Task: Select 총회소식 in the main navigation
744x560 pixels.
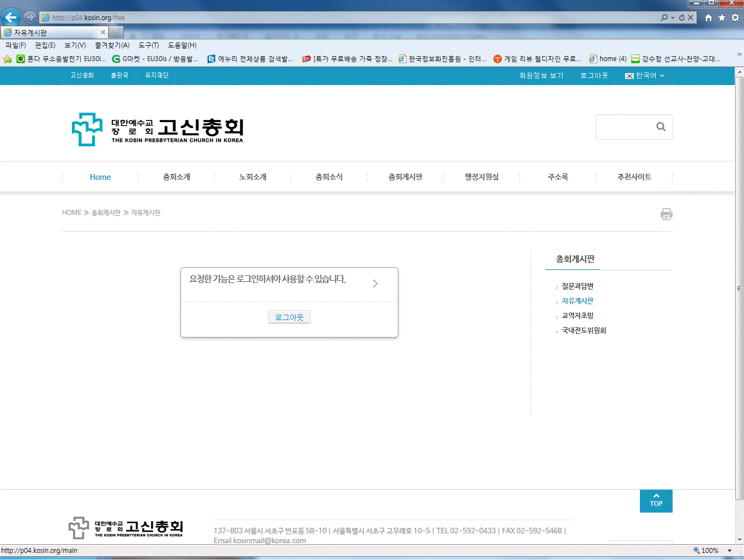Action: point(329,177)
